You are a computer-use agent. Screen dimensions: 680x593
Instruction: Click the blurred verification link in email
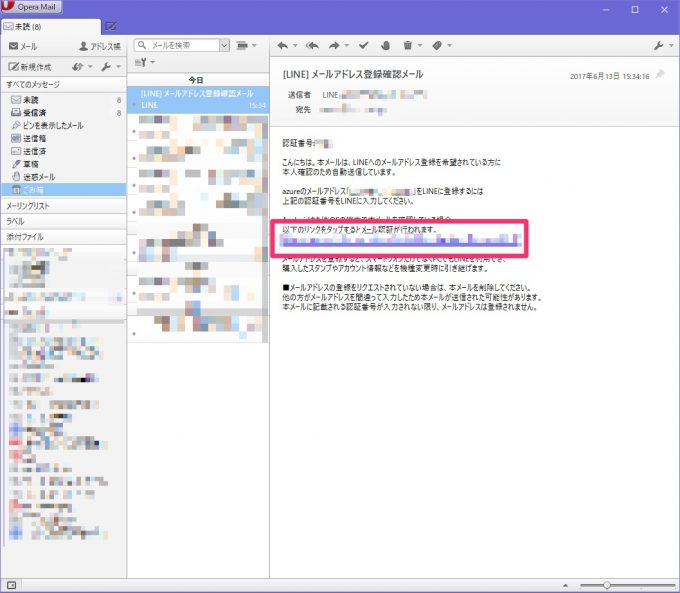pos(400,241)
